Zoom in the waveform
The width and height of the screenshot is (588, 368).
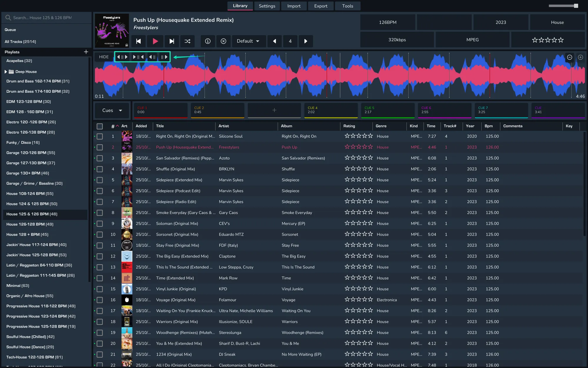[x=580, y=57]
